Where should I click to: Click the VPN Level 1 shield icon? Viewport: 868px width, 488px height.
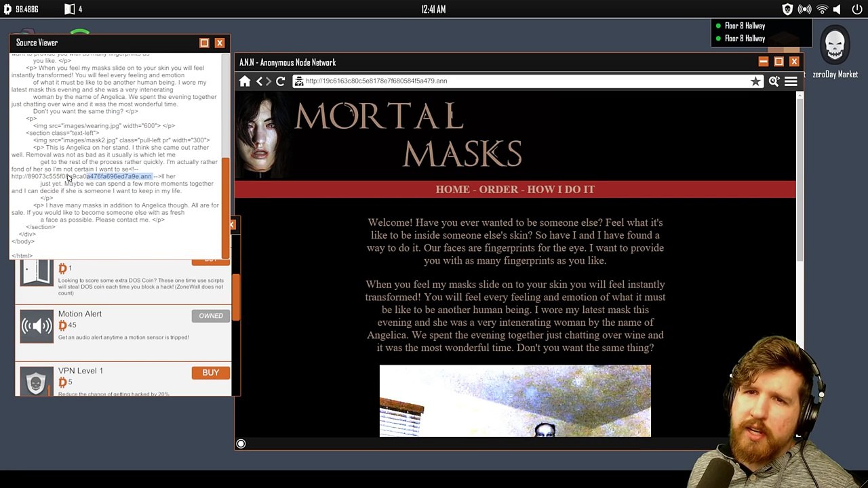[37, 381]
